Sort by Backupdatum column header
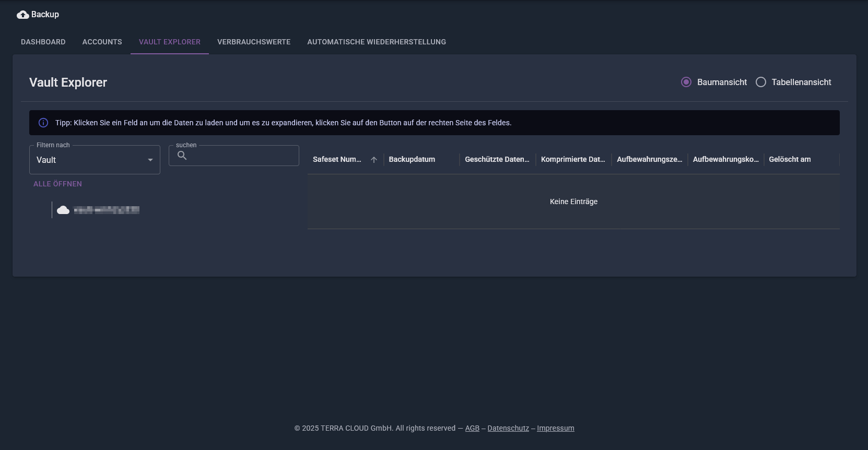Image resolution: width=868 pixels, height=450 pixels. click(x=412, y=159)
